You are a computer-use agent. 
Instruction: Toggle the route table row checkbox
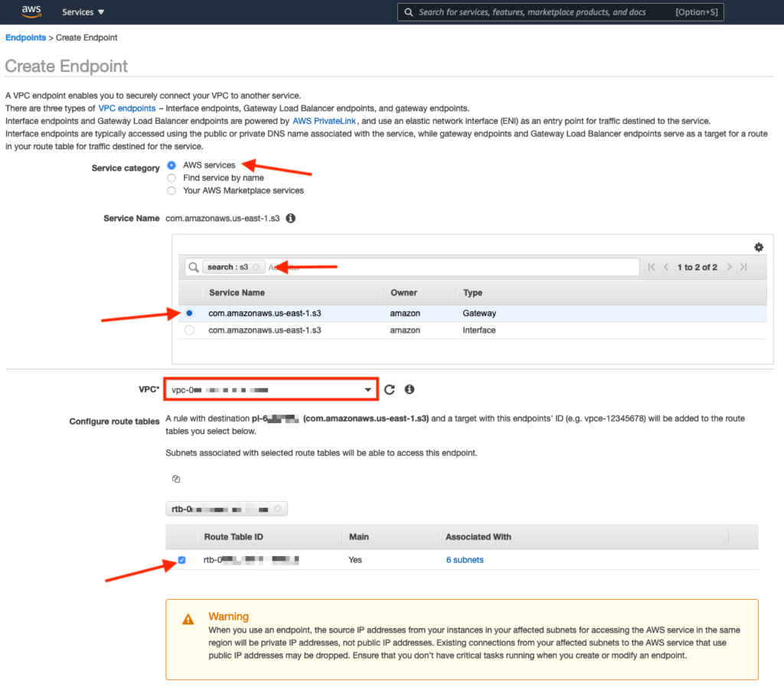coord(182,560)
